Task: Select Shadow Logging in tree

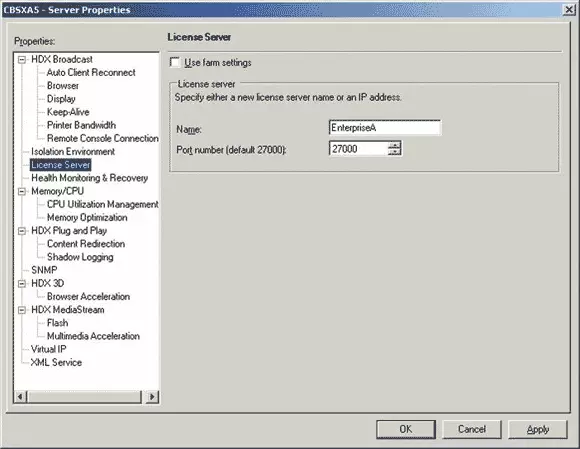Action: (80, 257)
